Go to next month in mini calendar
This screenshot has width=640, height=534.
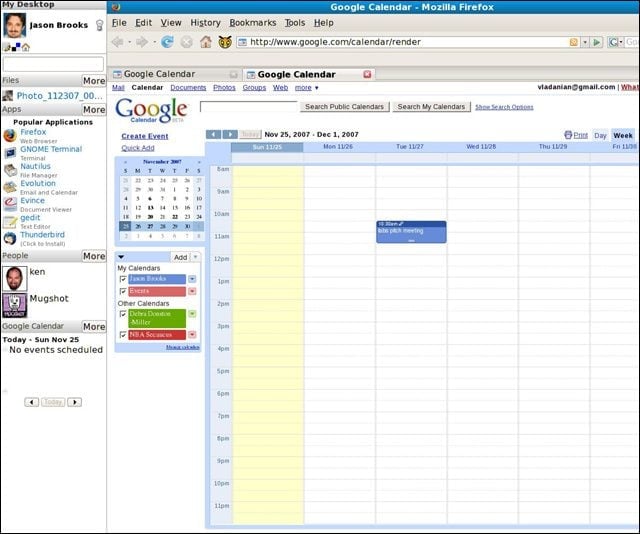tap(199, 162)
